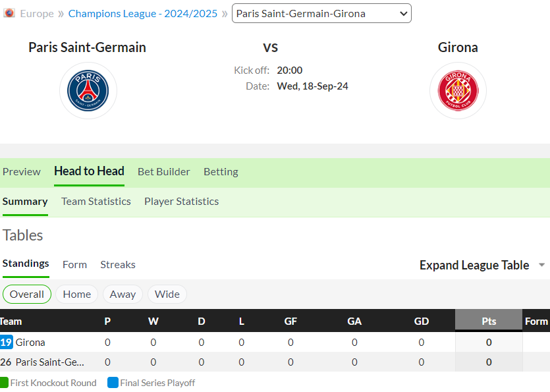This screenshot has width=550, height=392.
Task: Switch to the Preview tab
Action: coord(21,171)
